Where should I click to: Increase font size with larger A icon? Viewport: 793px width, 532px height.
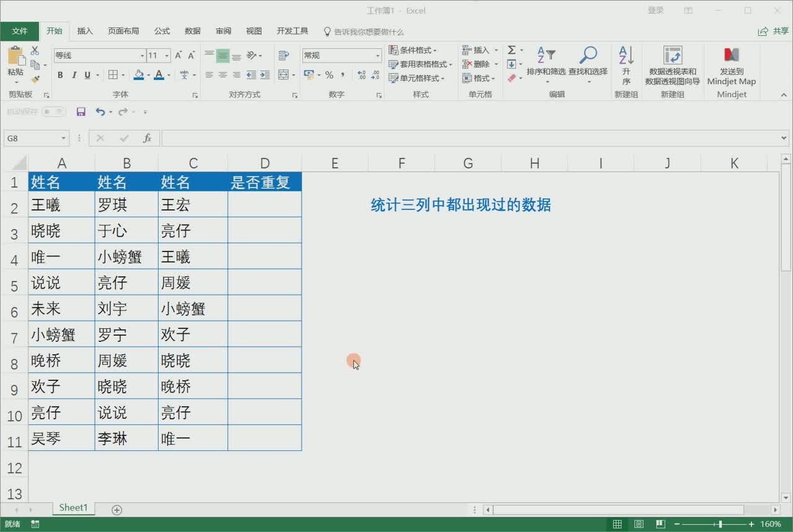click(x=178, y=55)
